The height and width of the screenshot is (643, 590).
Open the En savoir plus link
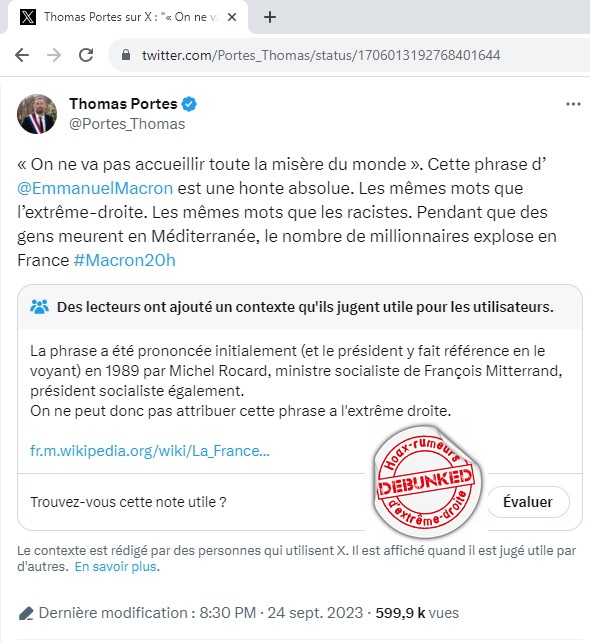(x=116, y=566)
